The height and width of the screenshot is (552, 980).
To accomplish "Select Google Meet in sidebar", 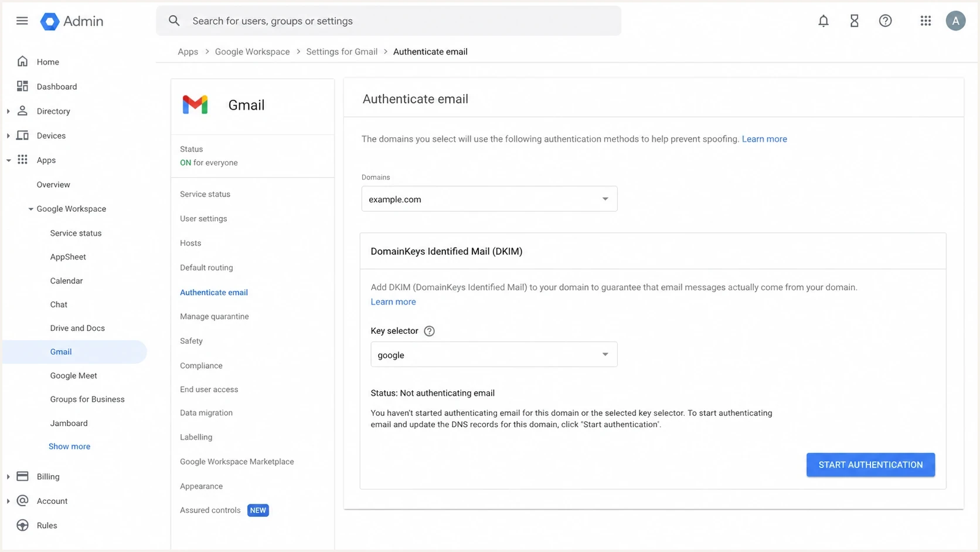I will tap(73, 375).
